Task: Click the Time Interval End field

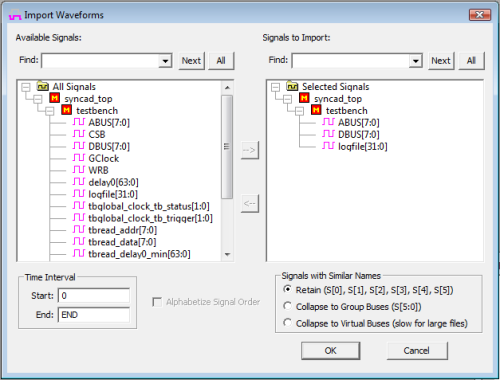Action: [x=94, y=315]
